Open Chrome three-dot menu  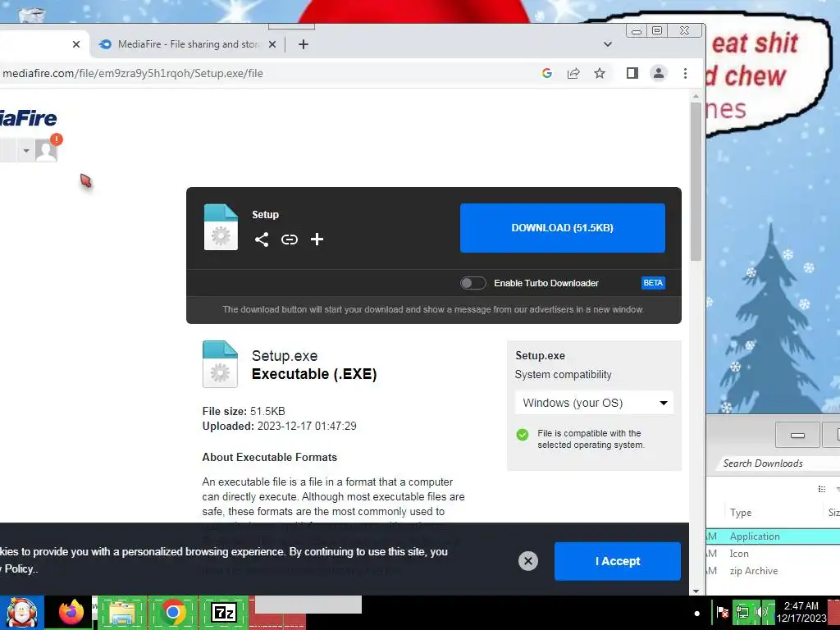(685, 73)
